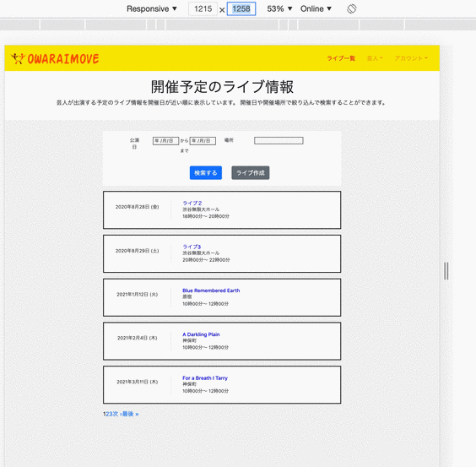Open the Blue Remembered Earth link
Screen dimensions: 476x467
211,291
